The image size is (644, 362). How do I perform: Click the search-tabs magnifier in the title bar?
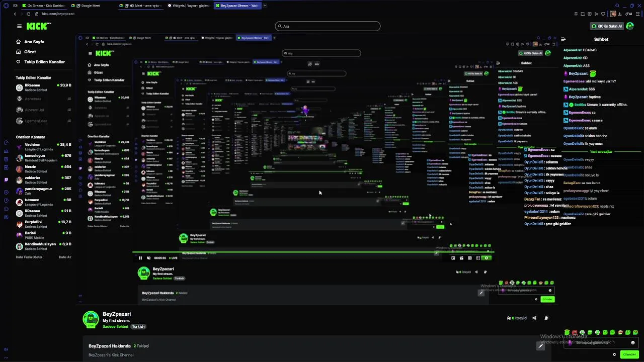pyautogui.click(x=617, y=6)
